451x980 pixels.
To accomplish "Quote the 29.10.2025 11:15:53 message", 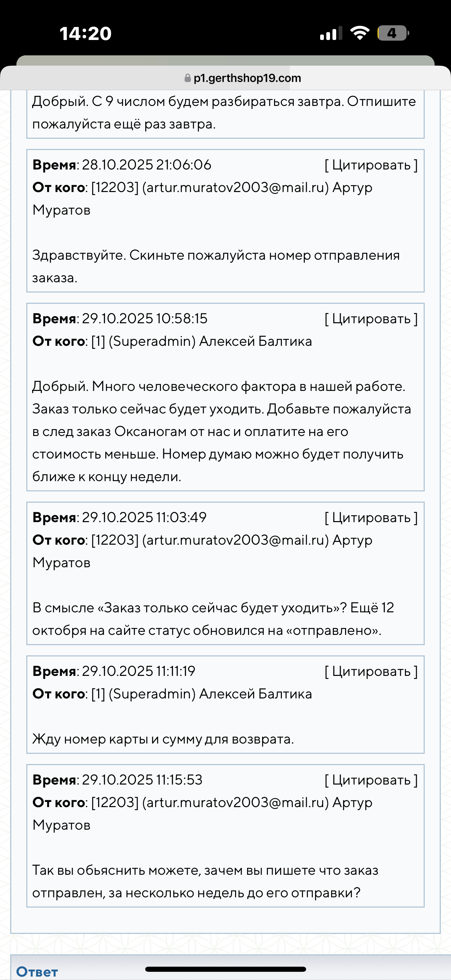I will point(371,780).
